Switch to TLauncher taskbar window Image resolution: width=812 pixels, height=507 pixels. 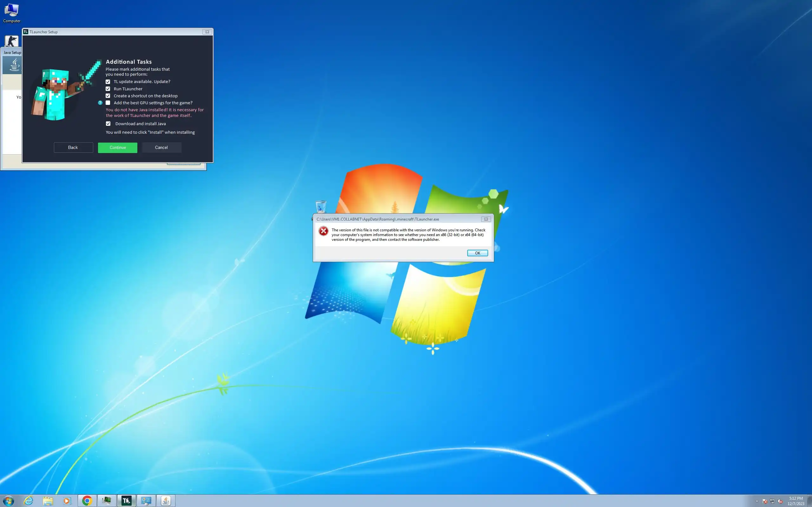pos(127,501)
